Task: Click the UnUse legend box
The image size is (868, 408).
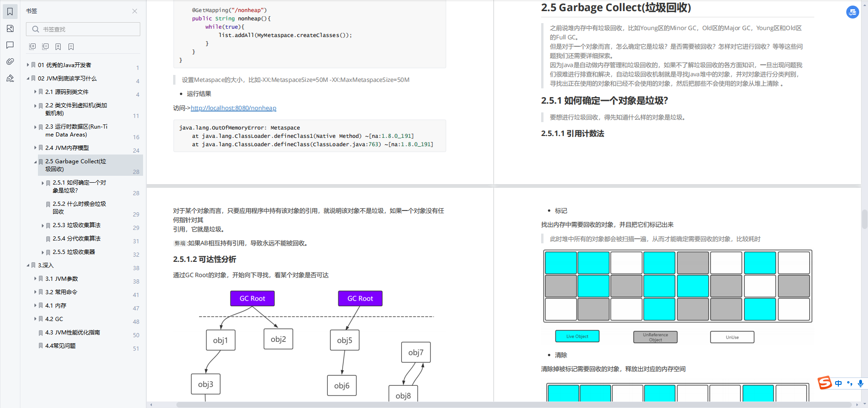Action: coord(732,337)
